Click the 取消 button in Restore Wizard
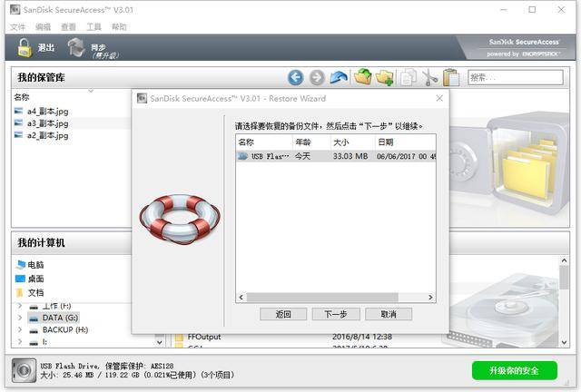Image resolution: width=581 pixels, height=392 pixels. (x=389, y=314)
